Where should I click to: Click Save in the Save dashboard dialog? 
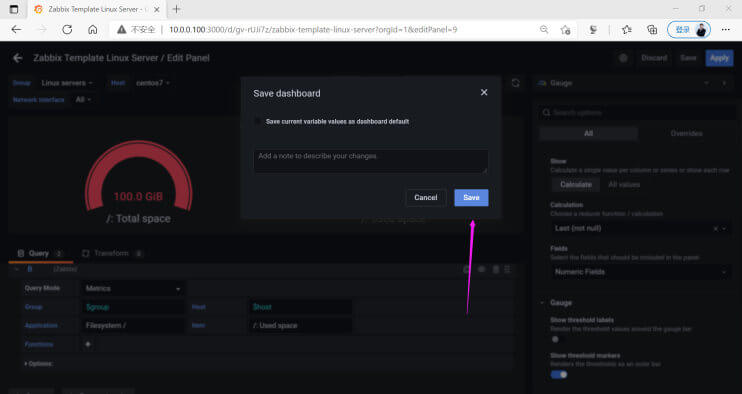pyautogui.click(x=471, y=198)
